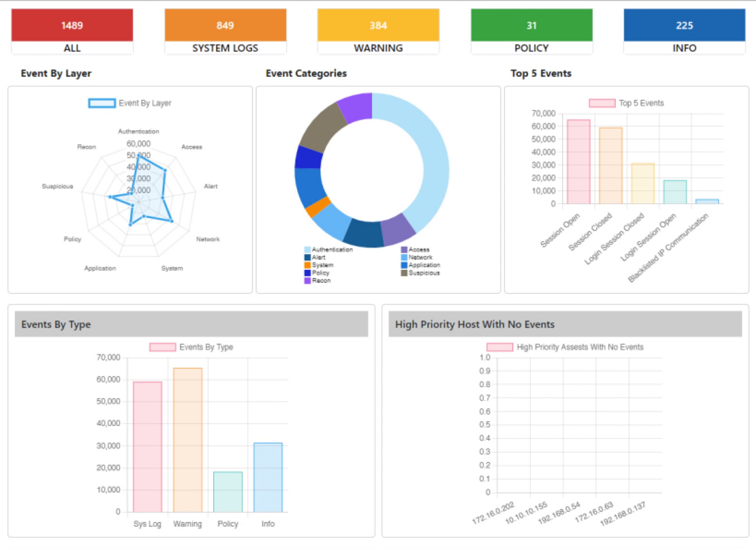
Task: Select the Session Closed bar in Top 5 Events
Action: click(x=611, y=166)
